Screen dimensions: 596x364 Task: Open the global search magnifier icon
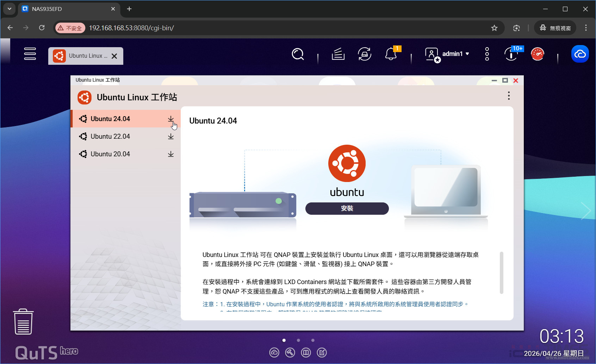(x=298, y=54)
